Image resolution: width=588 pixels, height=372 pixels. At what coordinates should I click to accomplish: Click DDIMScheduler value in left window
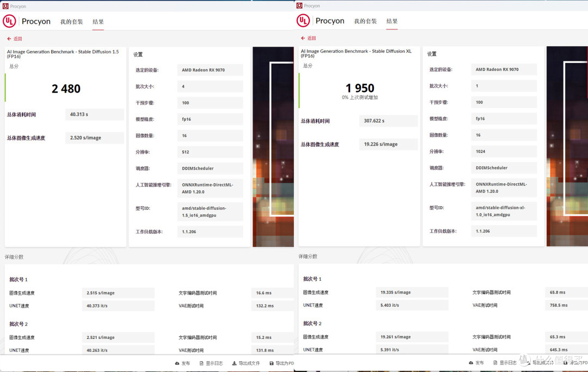[210, 168]
